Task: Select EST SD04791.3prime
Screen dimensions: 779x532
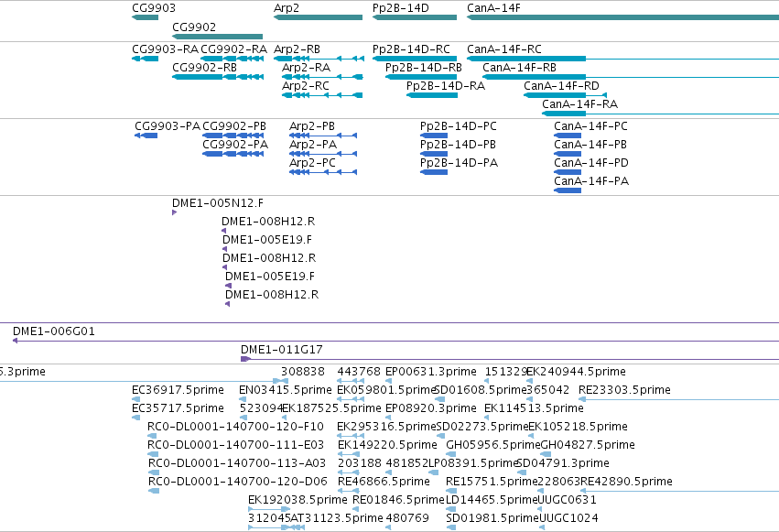Action: (521, 472)
